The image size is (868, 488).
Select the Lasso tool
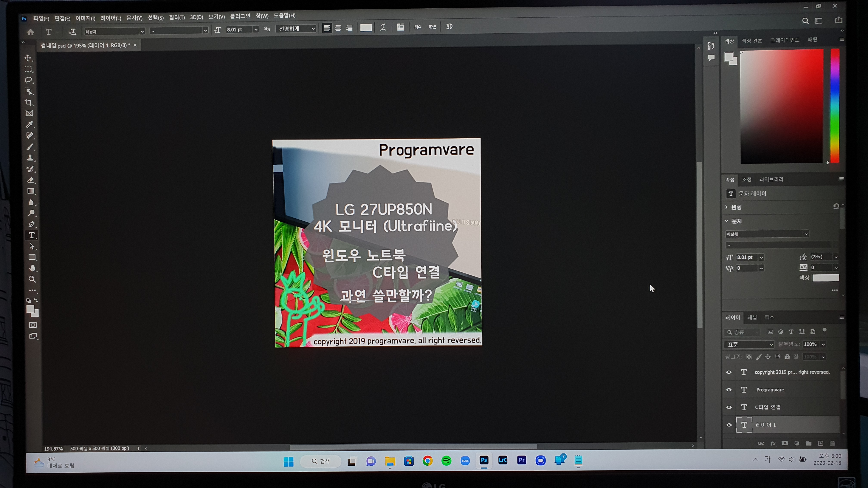tap(29, 80)
